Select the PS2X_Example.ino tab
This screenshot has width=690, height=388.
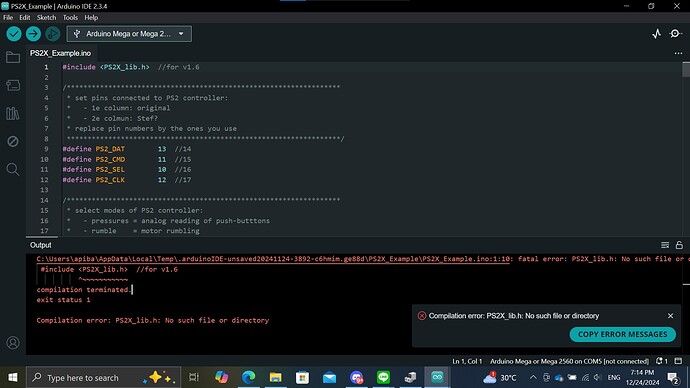[60, 53]
